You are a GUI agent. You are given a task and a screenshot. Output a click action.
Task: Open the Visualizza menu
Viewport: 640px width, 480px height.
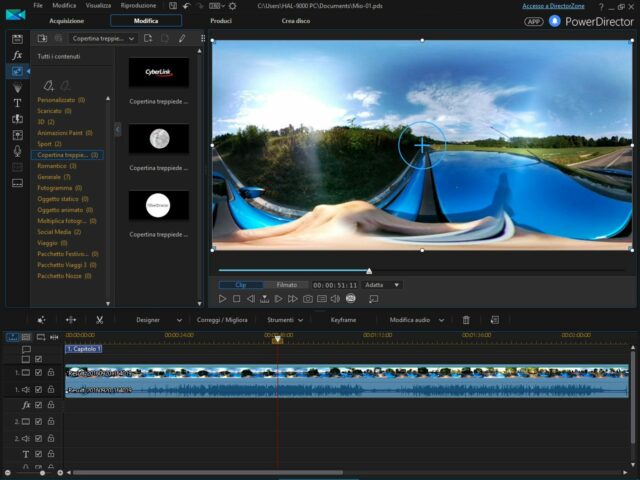point(98,6)
